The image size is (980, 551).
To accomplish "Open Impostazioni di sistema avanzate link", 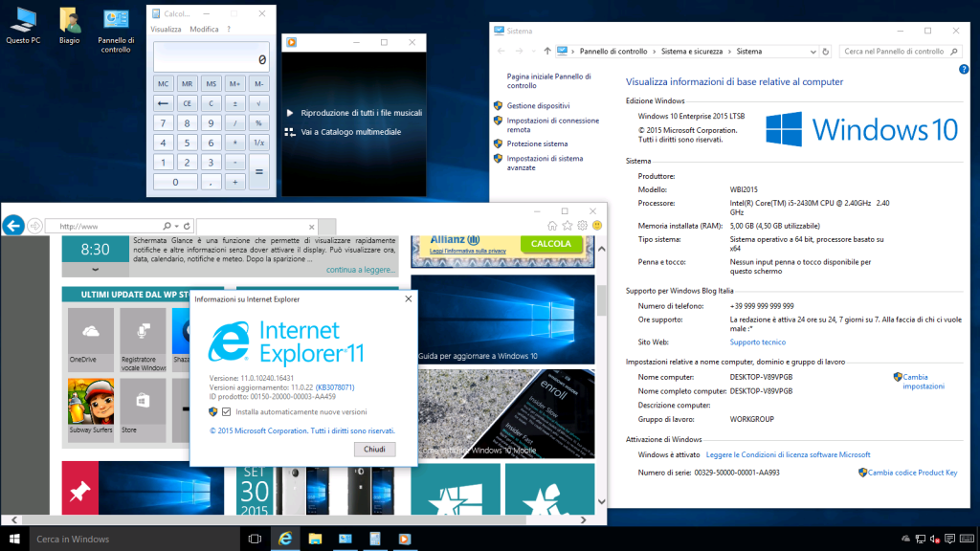I will pos(545,163).
